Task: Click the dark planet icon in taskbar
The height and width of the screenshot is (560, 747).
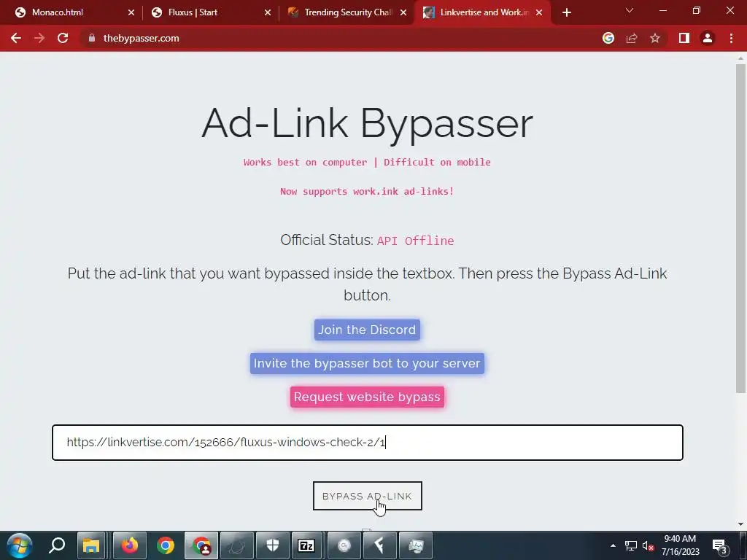Action: click(237, 545)
